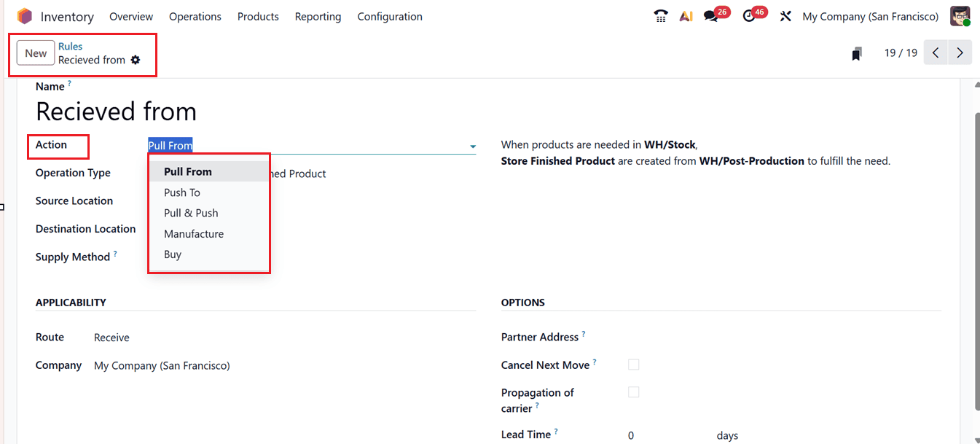Click the bookmark favorites icon
The image size is (980, 444).
(857, 52)
